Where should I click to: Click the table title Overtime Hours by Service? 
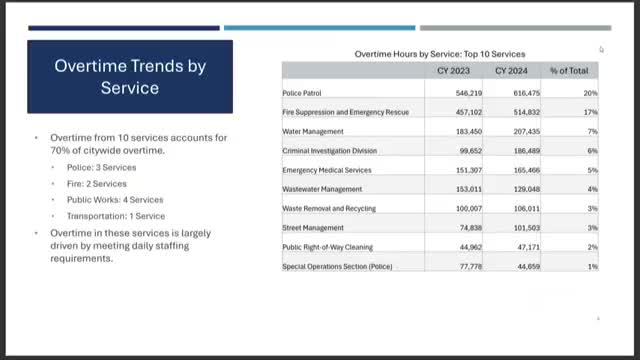tap(440, 54)
